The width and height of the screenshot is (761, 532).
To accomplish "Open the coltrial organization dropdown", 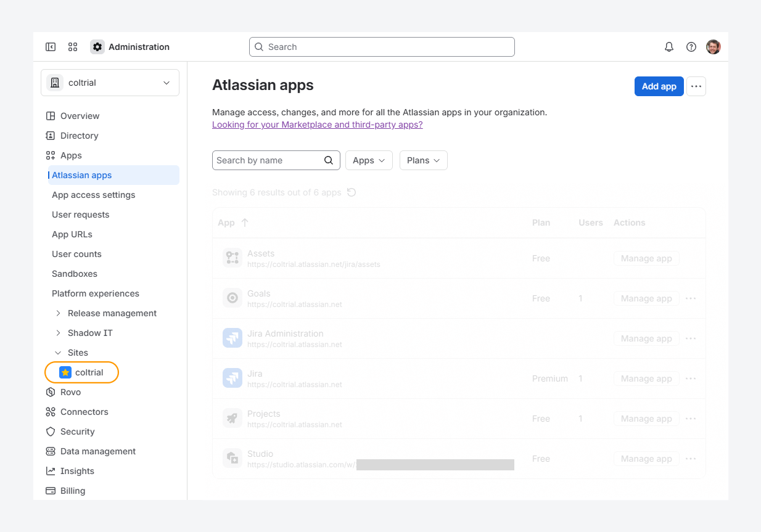I will click(110, 83).
